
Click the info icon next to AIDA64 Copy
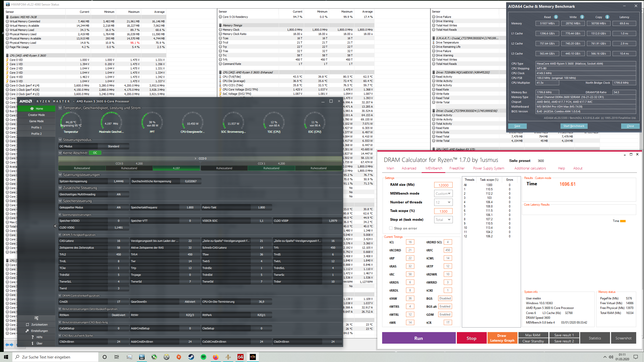pos(607,17)
